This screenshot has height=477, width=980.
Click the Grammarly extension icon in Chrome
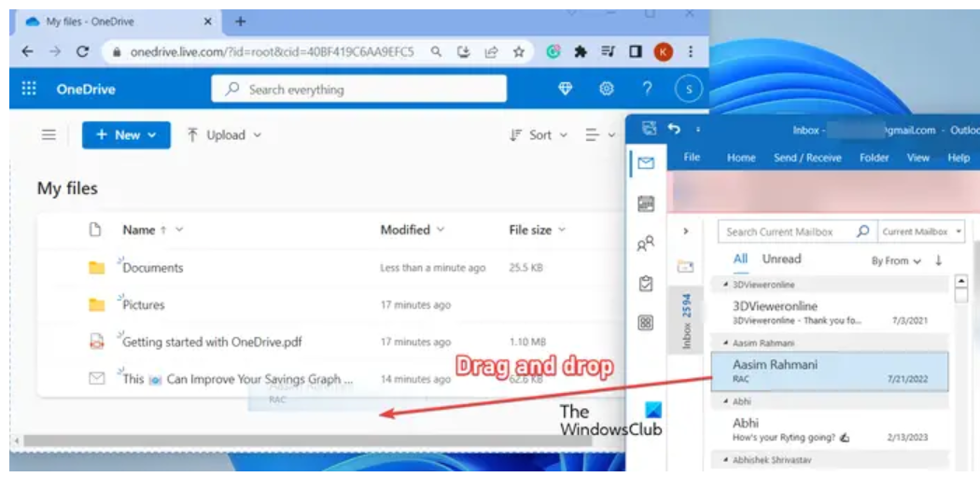pyautogui.click(x=553, y=52)
